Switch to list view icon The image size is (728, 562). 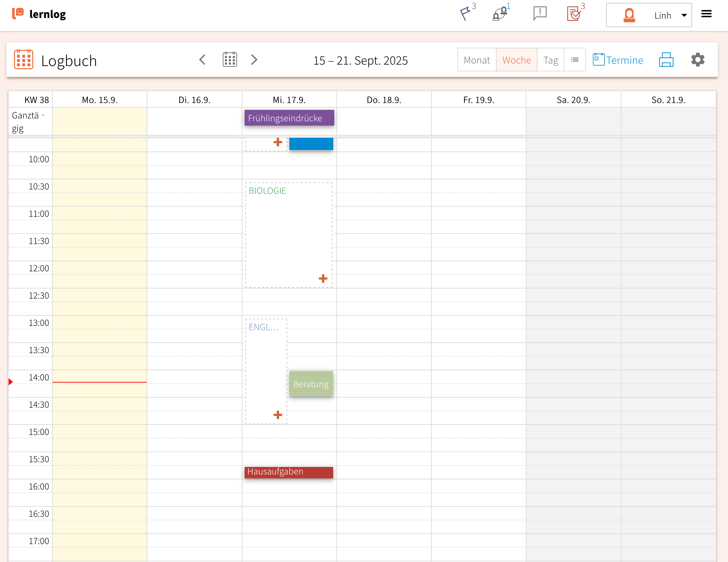[575, 60]
